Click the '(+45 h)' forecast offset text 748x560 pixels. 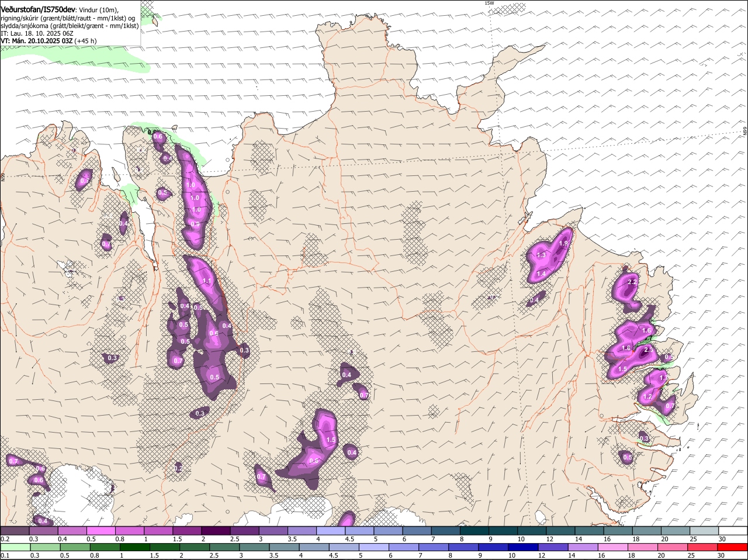86,41
